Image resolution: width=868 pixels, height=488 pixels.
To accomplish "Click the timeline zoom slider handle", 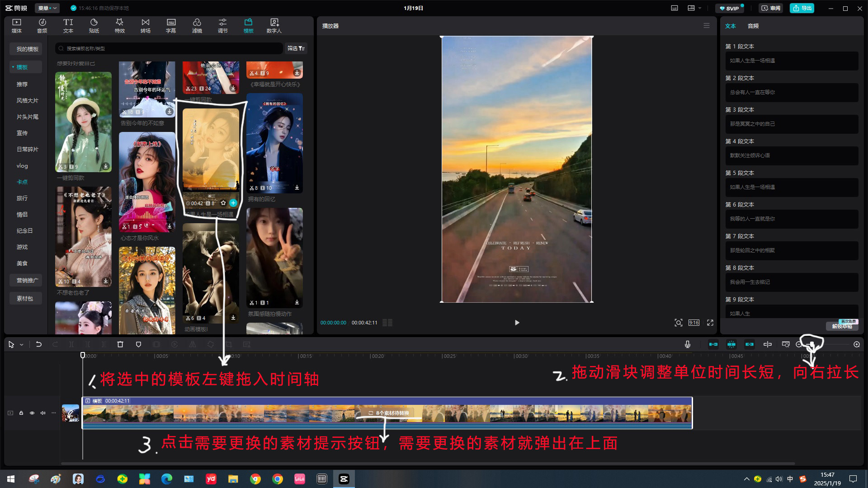I will point(812,344).
